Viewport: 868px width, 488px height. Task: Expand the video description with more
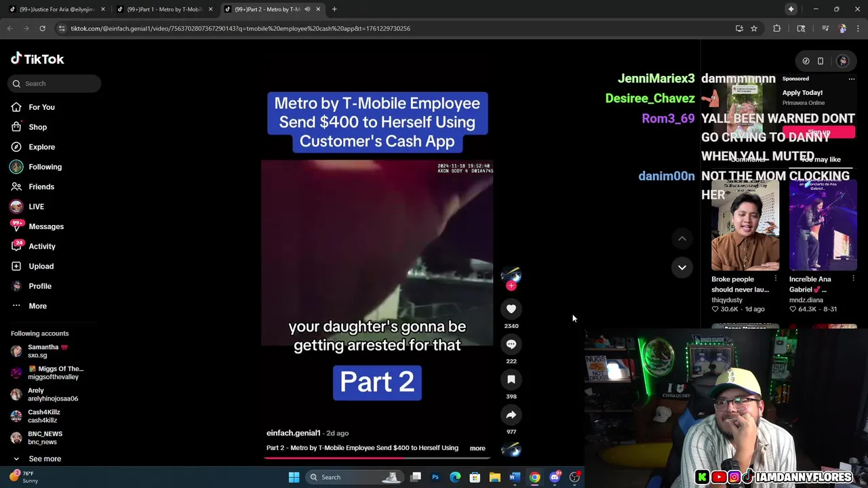477,448
